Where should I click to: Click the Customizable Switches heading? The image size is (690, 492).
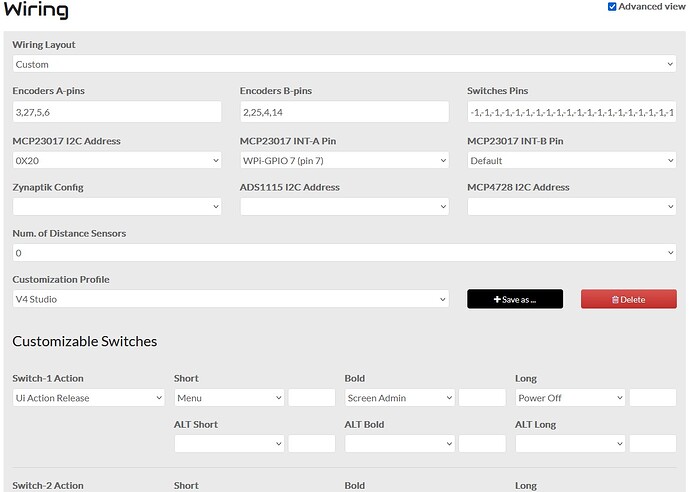(x=84, y=341)
